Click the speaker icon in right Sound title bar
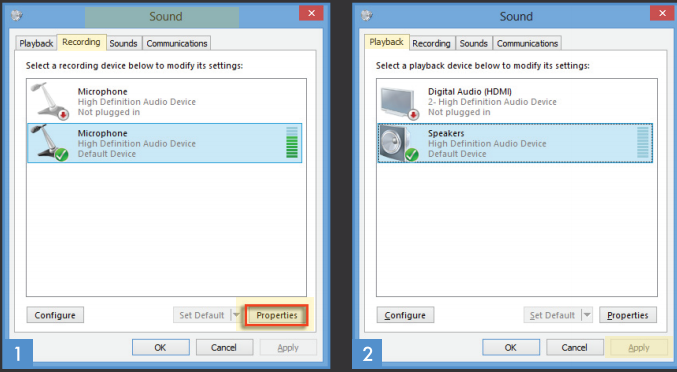This screenshot has width=677, height=372. pyautogui.click(x=367, y=16)
